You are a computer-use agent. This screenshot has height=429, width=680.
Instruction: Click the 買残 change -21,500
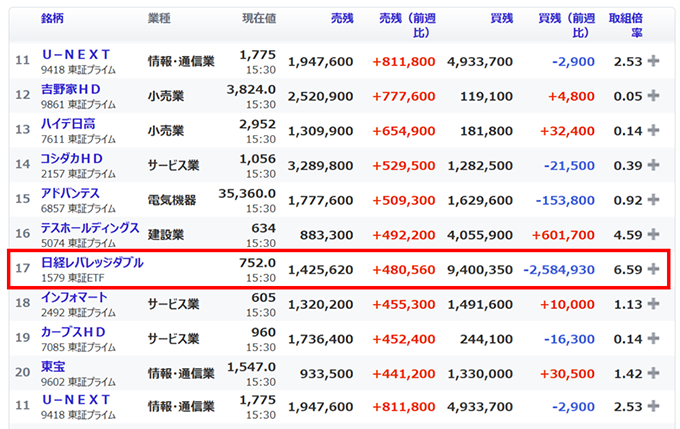(x=569, y=166)
